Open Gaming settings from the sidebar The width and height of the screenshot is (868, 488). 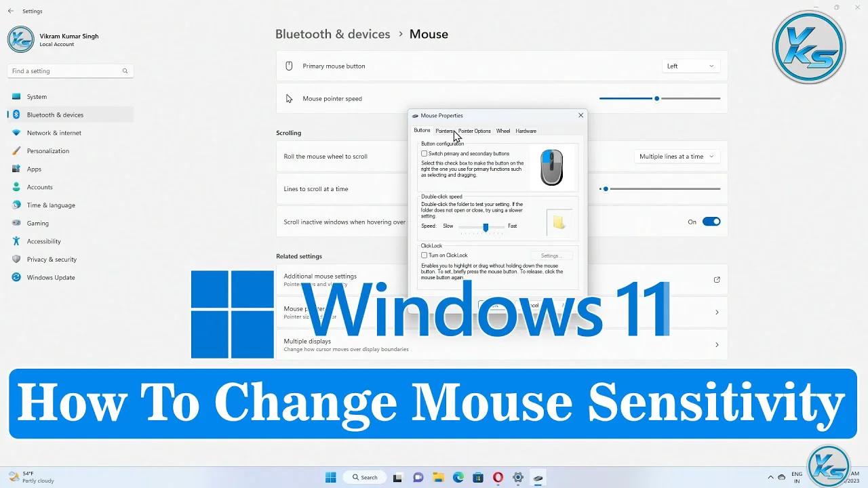click(37, 223)
